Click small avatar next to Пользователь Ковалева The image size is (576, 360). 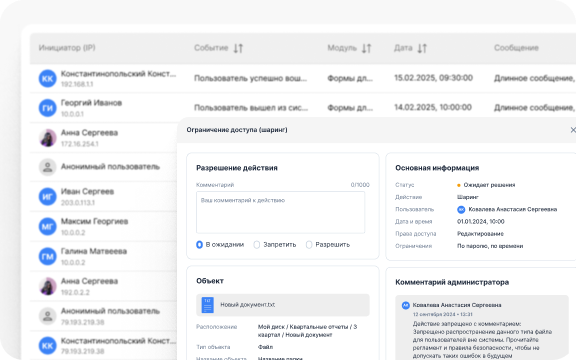461,209
